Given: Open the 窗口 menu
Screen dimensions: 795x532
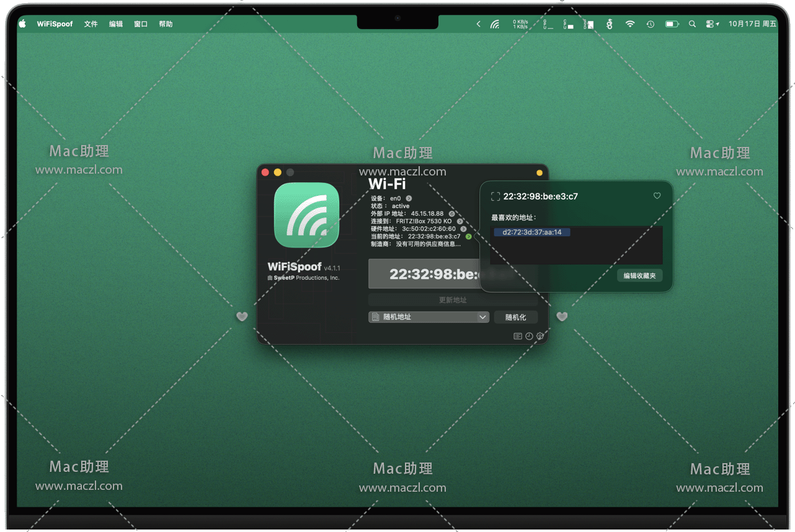Looking at the screenshot, I should 141,24.
